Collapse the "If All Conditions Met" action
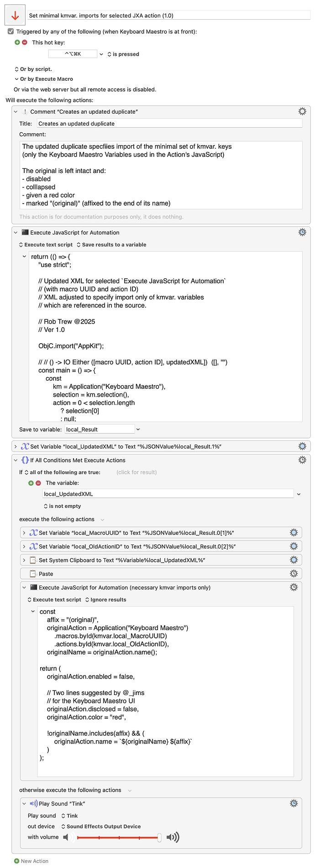The width and height of the screenshot is (315, 868). point(16,460)
